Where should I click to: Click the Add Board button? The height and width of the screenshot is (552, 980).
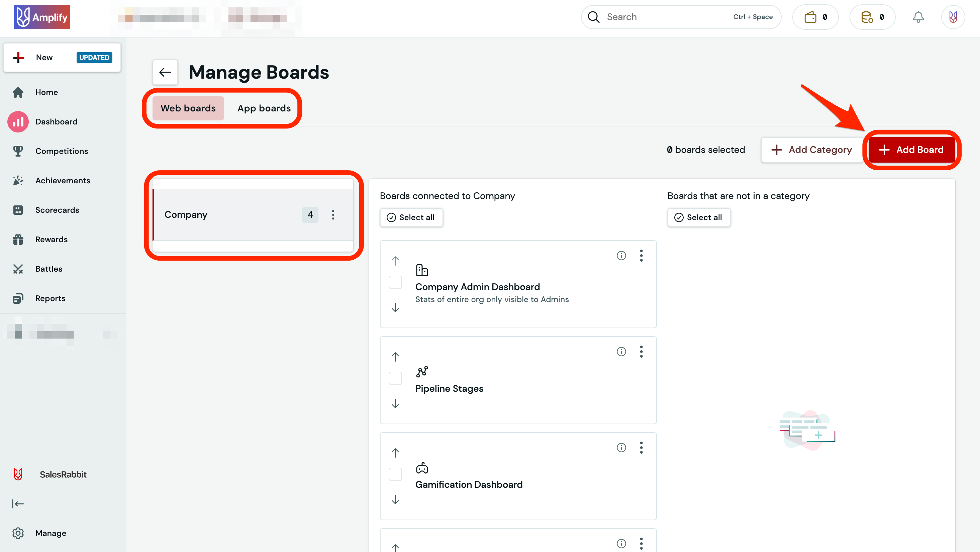tap(911, 150)
